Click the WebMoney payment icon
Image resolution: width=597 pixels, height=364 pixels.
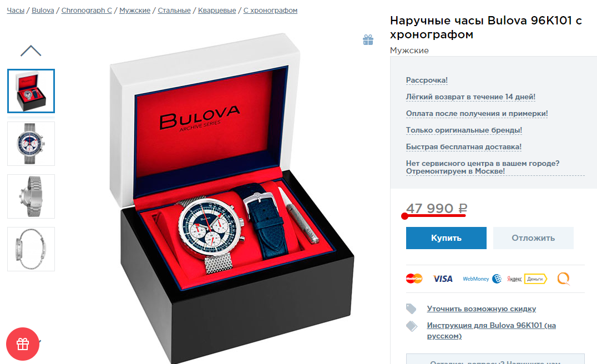click(482, 279)
